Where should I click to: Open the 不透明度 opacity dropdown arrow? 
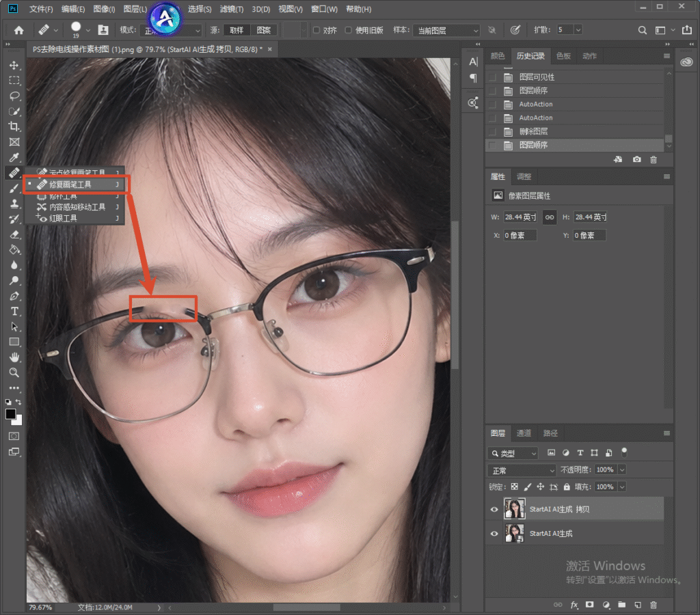[622, 470]
